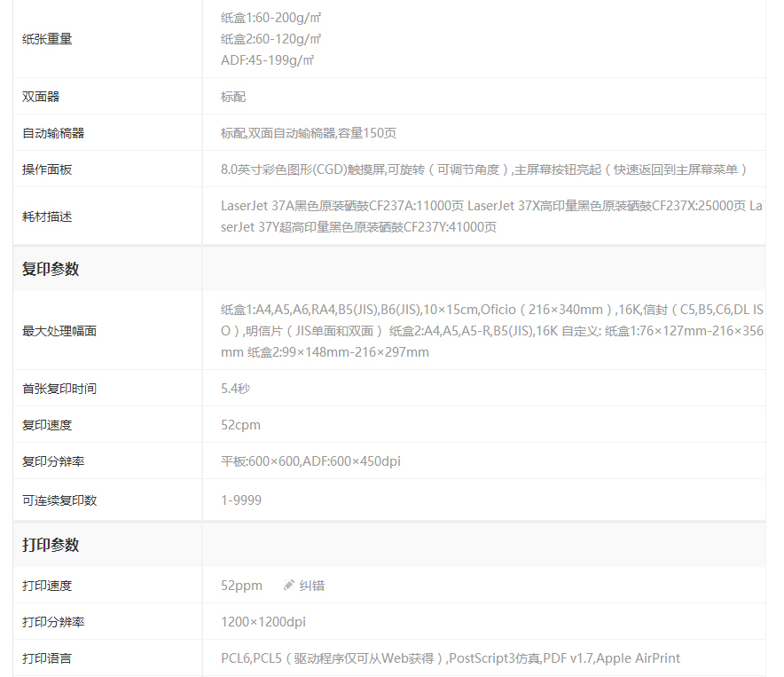Click the 操作面板 row label
The height and width of the screenshot is (677, 784).
(47, 169)
